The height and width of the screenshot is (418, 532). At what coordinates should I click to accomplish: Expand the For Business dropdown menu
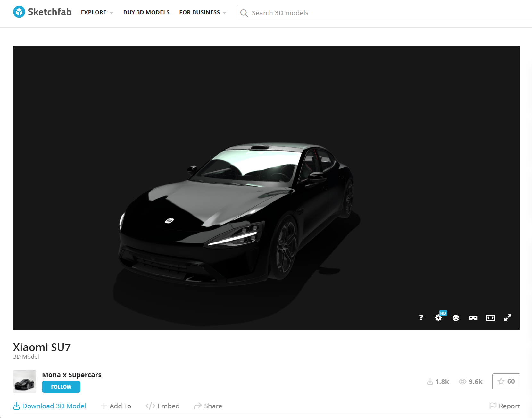point(203,12)
